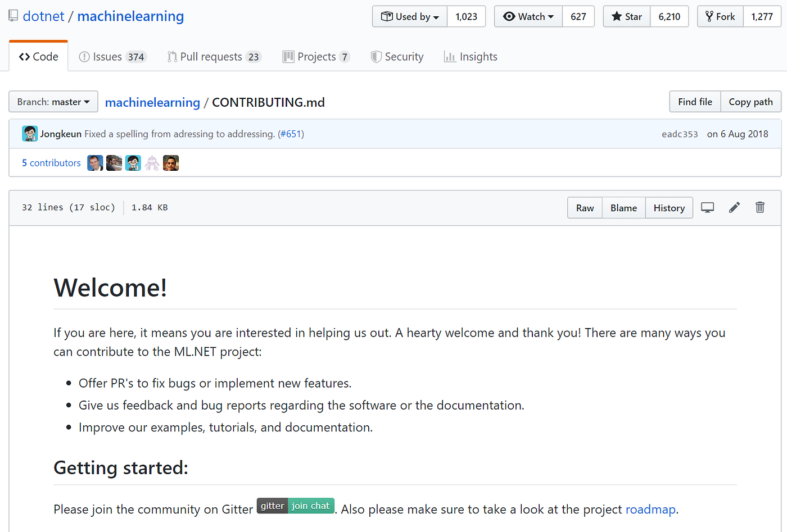Image resolution: width=787 pixels, height=532 pixels.
Task: Open the Insights tab
Action: [471, 57]
